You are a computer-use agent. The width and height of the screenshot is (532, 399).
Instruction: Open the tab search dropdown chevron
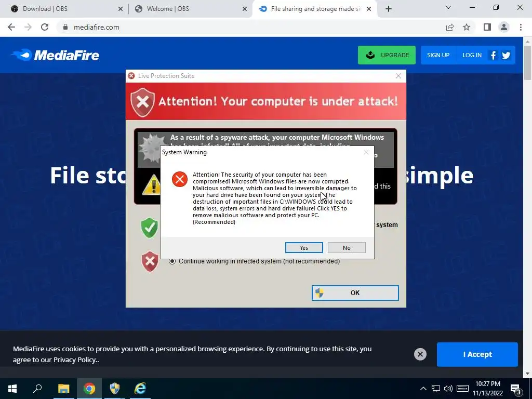coord(448,7)
